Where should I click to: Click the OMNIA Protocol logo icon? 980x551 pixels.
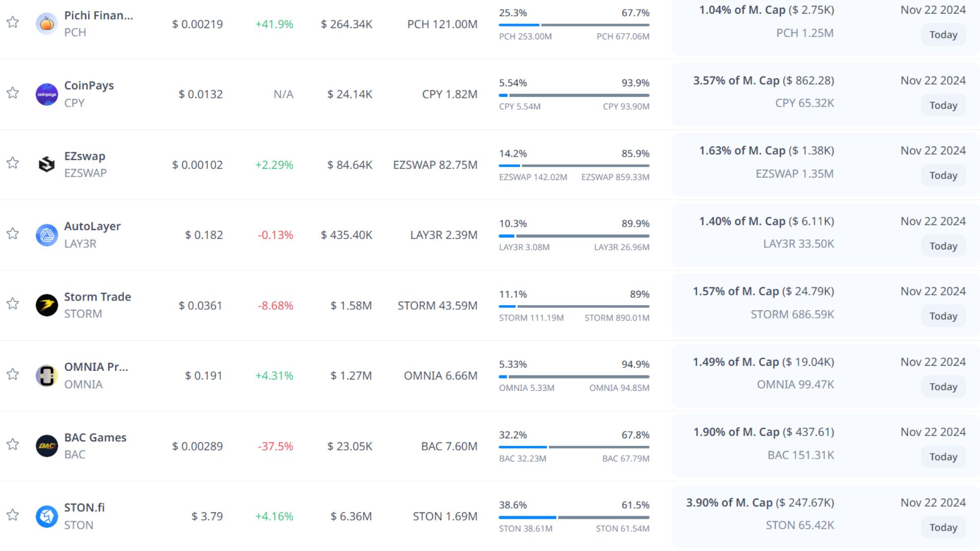(46, 375)
